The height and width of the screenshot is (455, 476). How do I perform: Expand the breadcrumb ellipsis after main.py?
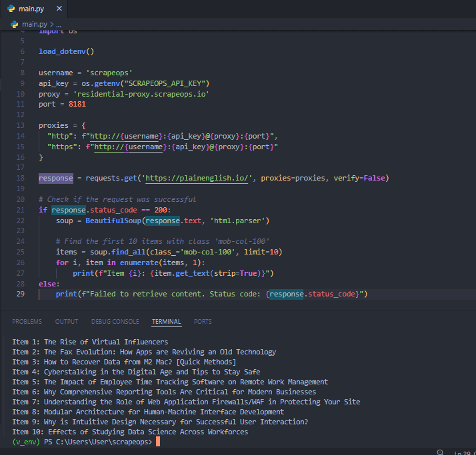tap(58, 24)
